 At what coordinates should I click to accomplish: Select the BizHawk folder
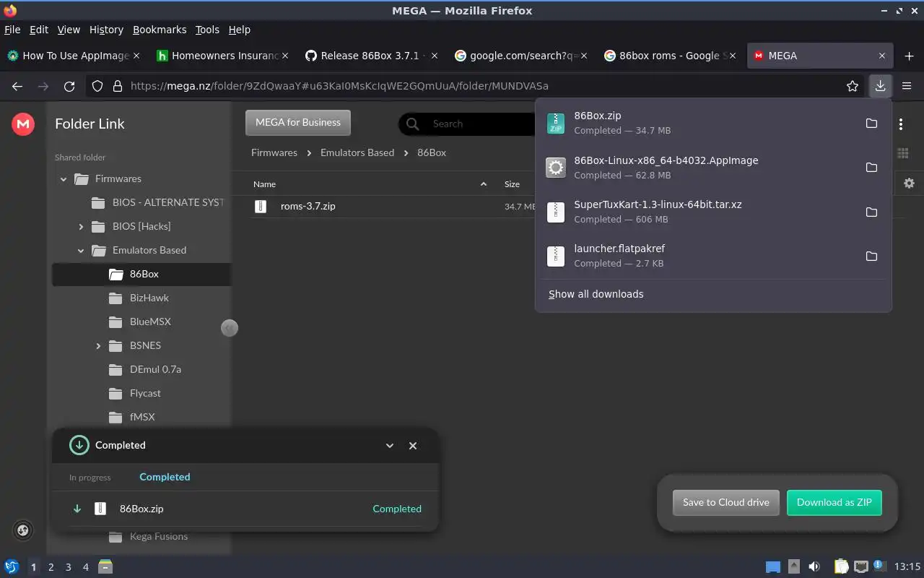point(149,298)
